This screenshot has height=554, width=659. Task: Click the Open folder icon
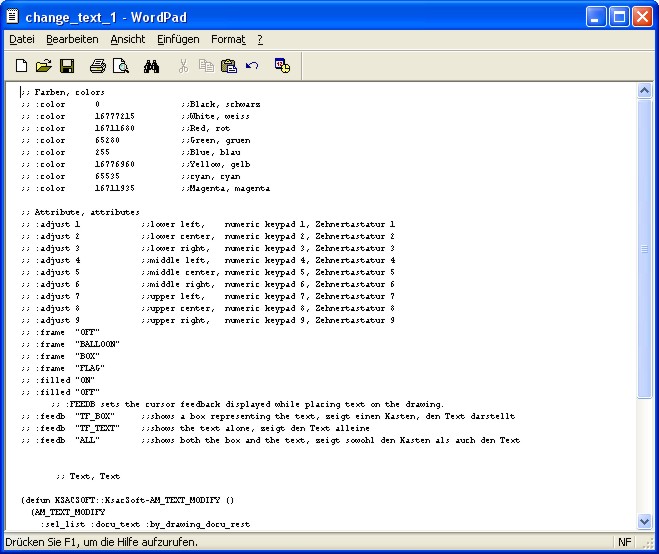43,66
